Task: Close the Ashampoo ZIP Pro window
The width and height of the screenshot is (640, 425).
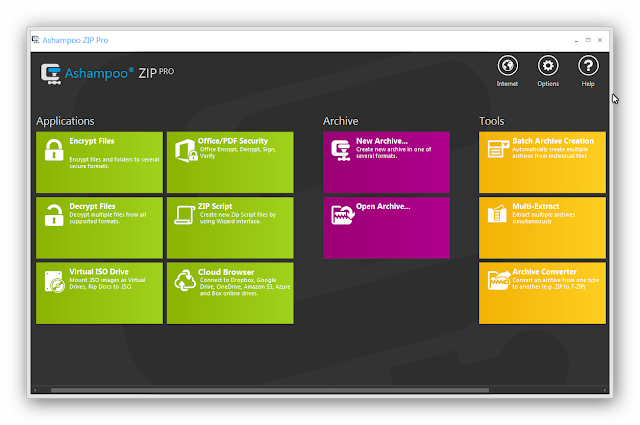Action: click(x=600, y=40)
